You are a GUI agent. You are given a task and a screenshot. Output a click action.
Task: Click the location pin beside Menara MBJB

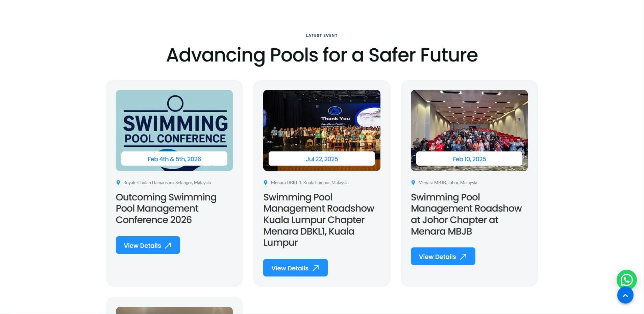click(x=413, y=183)
